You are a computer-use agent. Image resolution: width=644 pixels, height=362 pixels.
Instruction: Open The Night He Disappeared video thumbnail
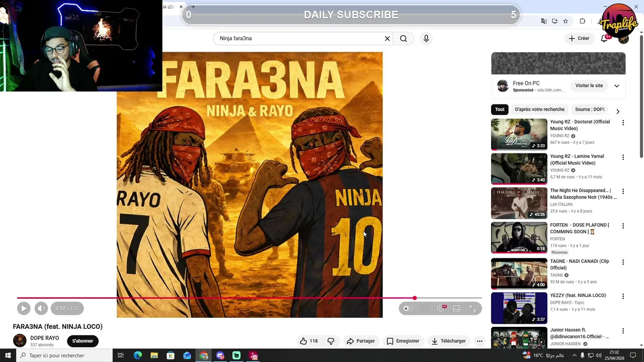pyautogui.click(x=519, y=203)
